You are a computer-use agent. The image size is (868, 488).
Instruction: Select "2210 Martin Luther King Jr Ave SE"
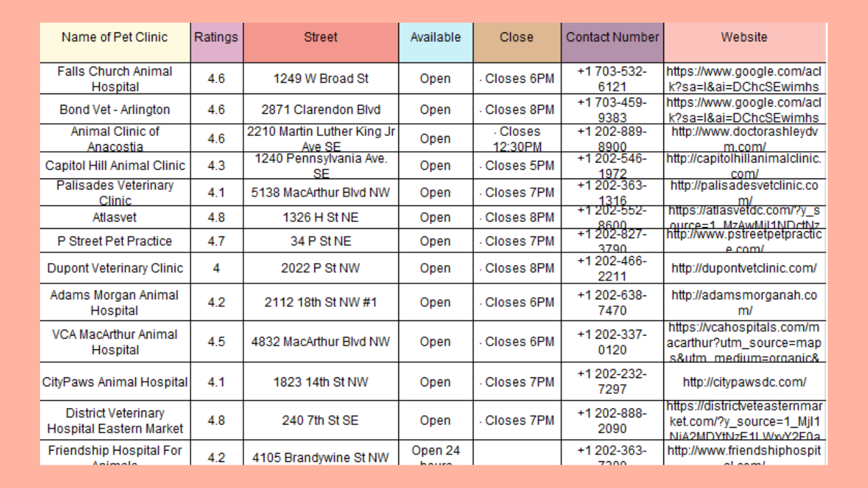tap(321, 139)
